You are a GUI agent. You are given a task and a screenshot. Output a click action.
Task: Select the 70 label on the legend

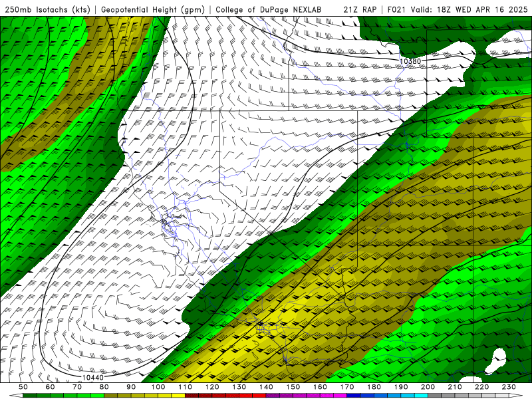pos(77,387)
